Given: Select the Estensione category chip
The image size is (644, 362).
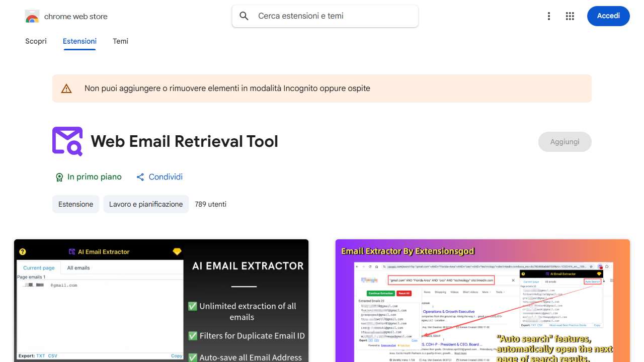Looking at the screenshot, I should pyautogui.click(x=75, y=204).
